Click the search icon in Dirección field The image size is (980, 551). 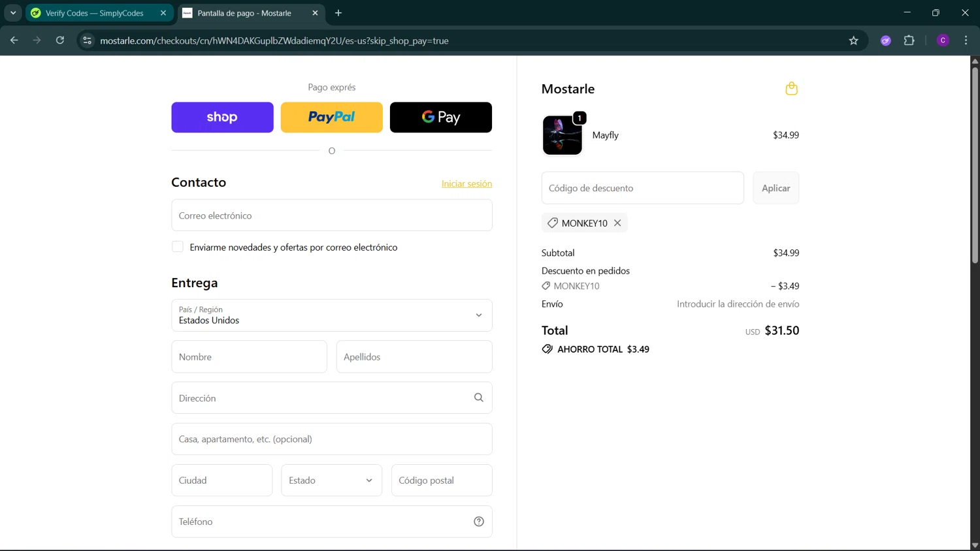(x=479, y=398)
